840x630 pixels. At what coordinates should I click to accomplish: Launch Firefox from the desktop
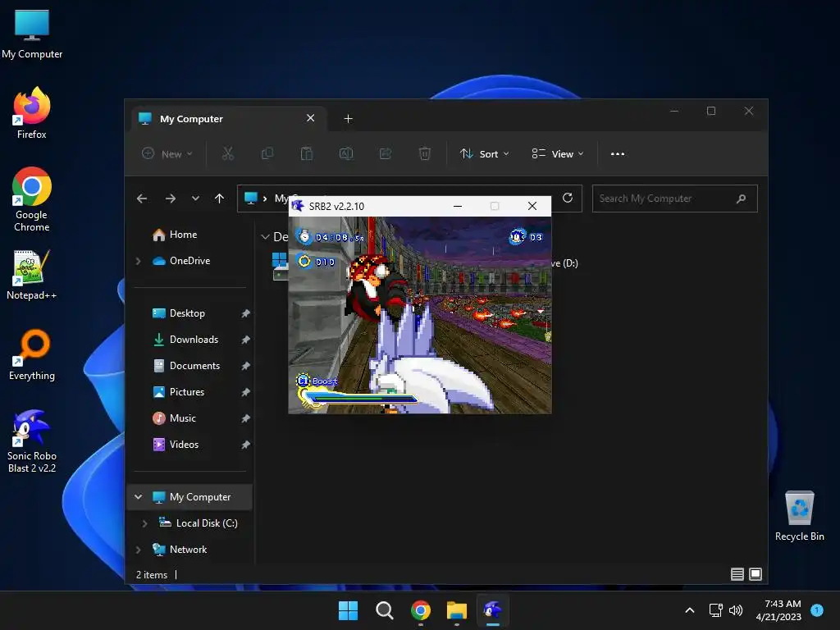[x=32, y=113]
